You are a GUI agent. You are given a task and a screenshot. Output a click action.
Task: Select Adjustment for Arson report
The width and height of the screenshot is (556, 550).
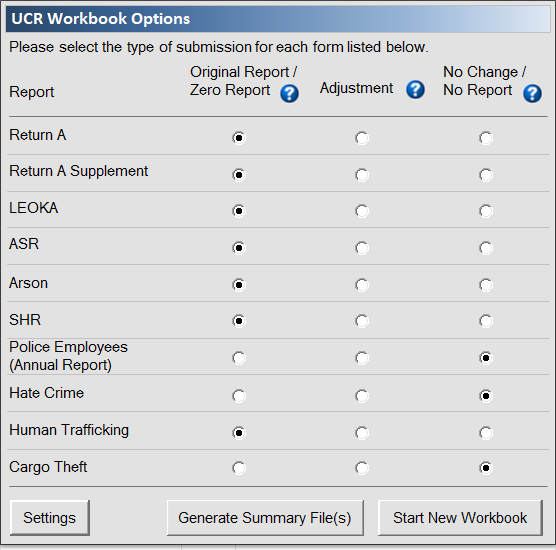362,285
